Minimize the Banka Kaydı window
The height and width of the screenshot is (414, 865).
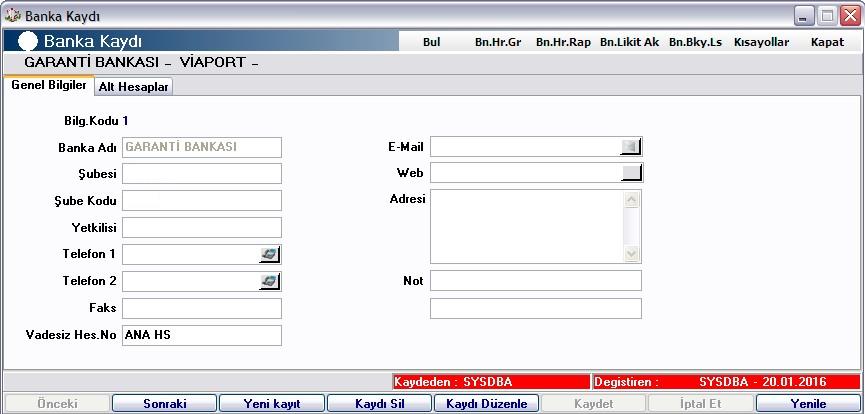click(x=804, y=17)
